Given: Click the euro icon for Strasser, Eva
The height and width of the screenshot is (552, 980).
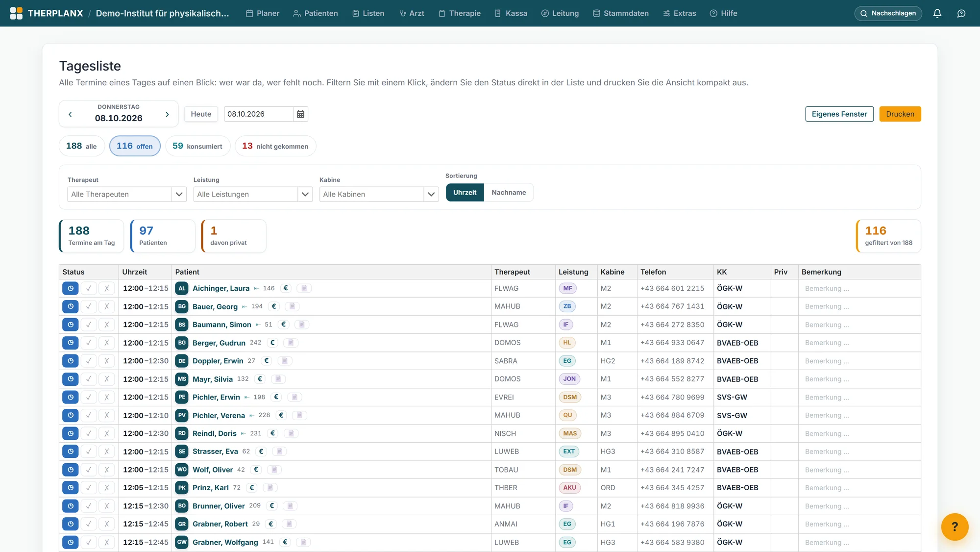Looking at the screenshot, I should pyautogui.click(x=261, y=452).
